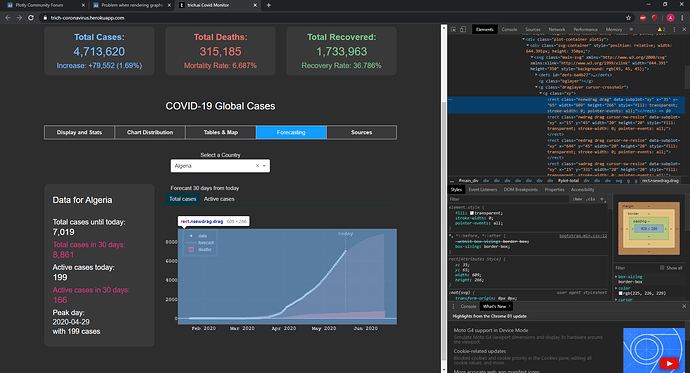Screen dimensions: 690x373
Task: Clear the Algeria country selection
Action: (257, 166)
